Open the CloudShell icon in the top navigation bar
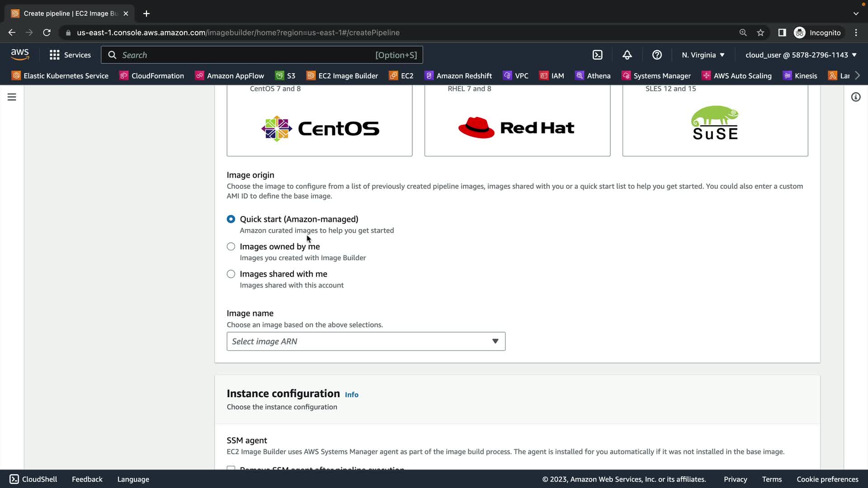The width and height of the screenshot is (868, 488). 597,55
